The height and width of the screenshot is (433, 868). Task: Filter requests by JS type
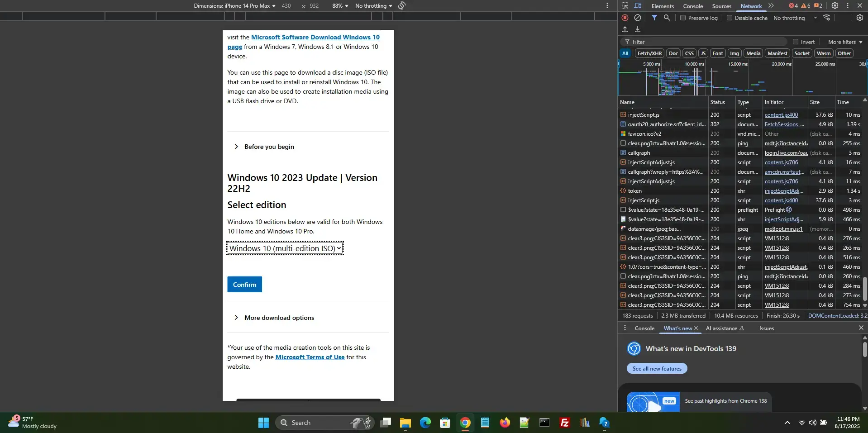pyautogui.click(x=703, y=53)
